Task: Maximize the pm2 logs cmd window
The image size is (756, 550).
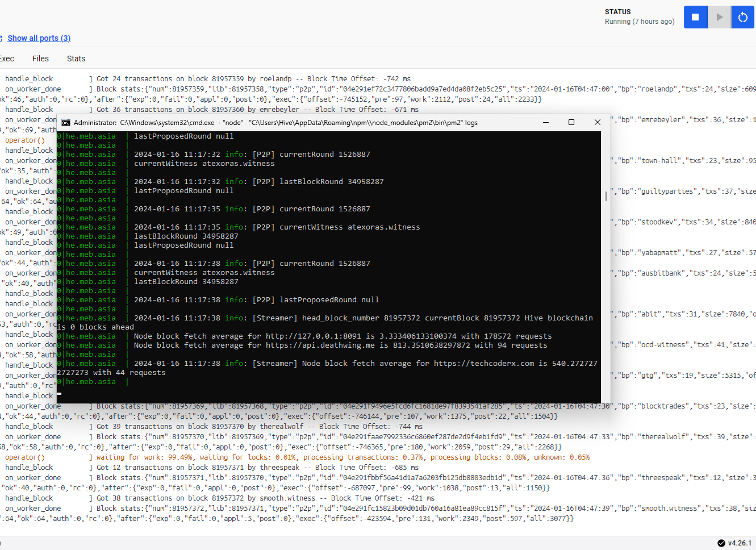Action: pyautogui.click(x=571, y=123)
